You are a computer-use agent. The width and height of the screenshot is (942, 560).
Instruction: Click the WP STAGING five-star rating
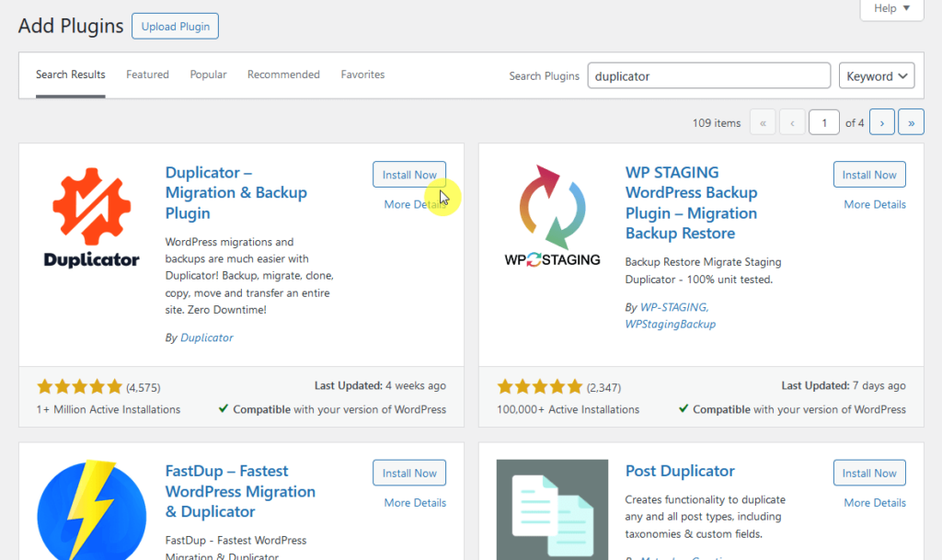click(539, 386)
